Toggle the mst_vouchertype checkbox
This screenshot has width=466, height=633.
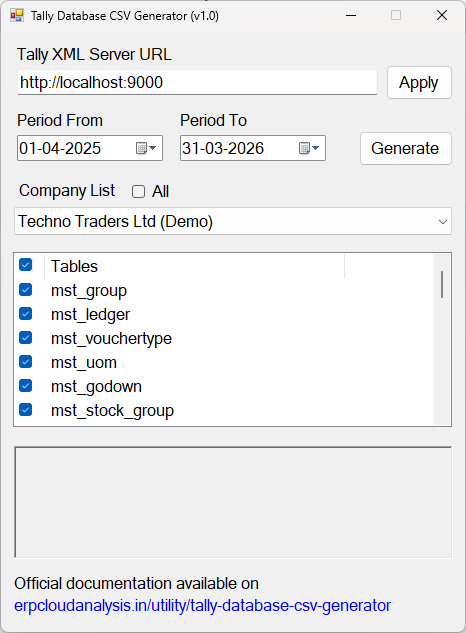[25, 338]
